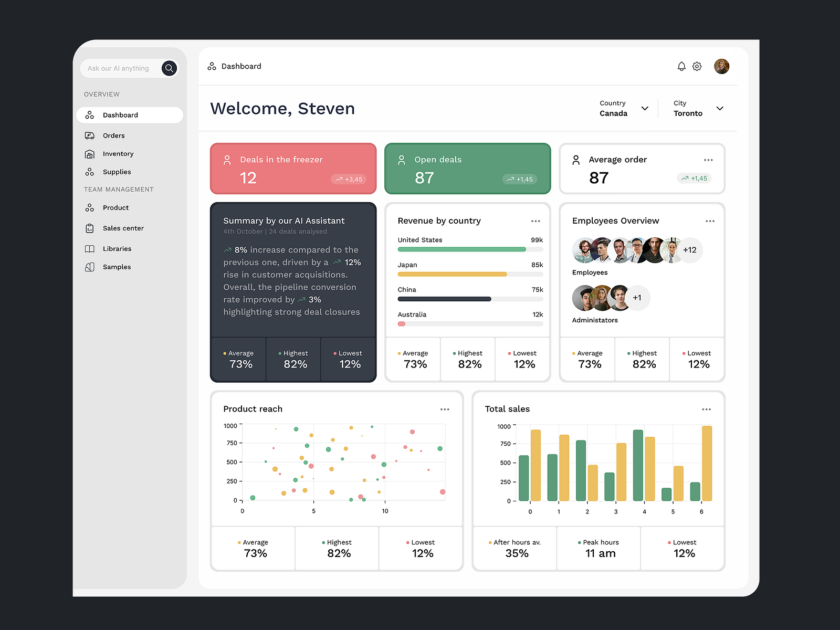Open the settings gear icon
The width and height of the screenshot is (840, 630).
[x=697, y=66]
